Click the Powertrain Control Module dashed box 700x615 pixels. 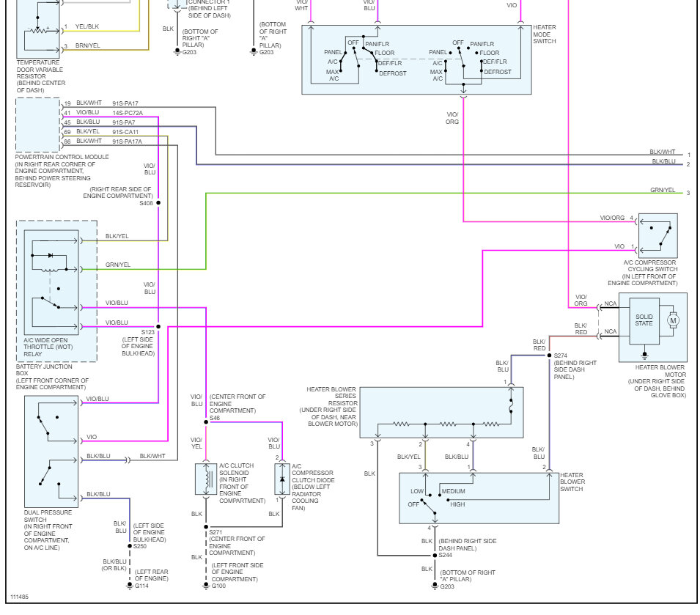point(37,125)
